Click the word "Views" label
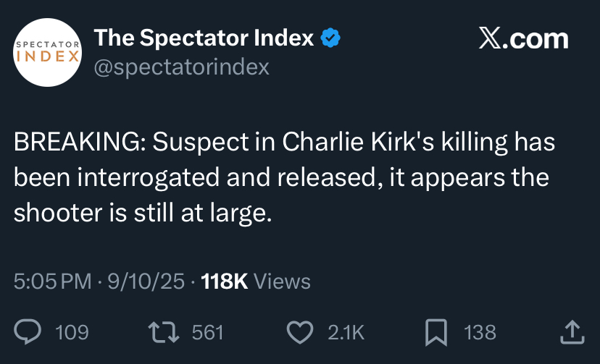The width and height of the screenshot is (600, 364). point(283,281)
